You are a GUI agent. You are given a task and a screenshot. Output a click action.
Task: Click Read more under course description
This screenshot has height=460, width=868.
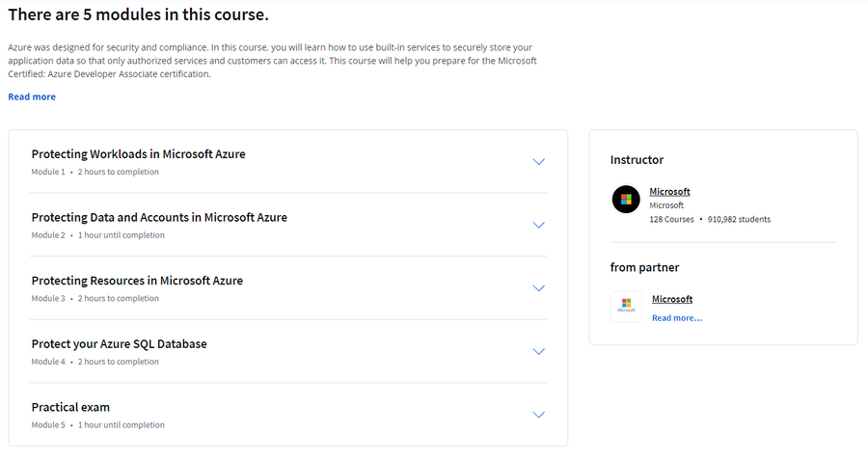32,96
